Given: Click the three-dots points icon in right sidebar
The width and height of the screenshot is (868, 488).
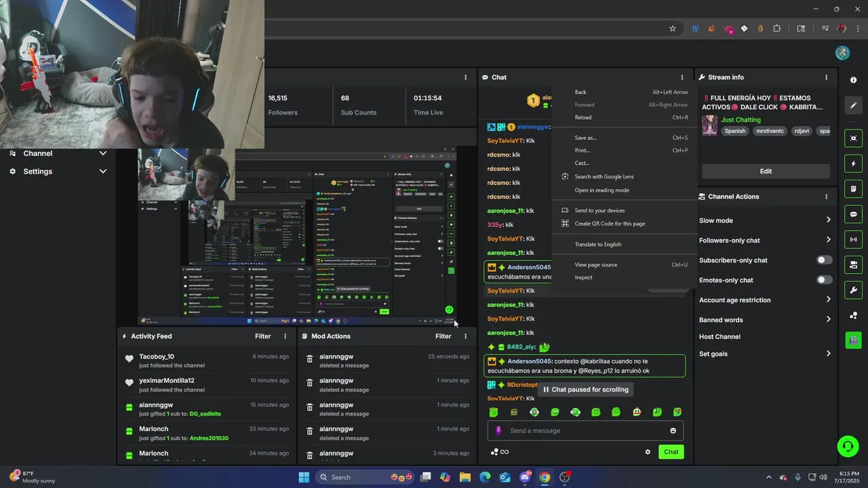Looking at the screenshot, I should [853, 315].
